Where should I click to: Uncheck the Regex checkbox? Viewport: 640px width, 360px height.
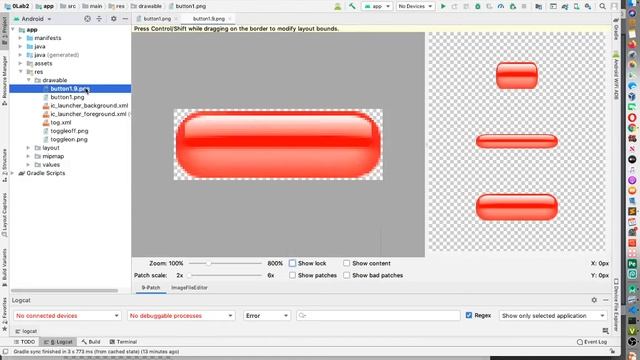[469, 315]
